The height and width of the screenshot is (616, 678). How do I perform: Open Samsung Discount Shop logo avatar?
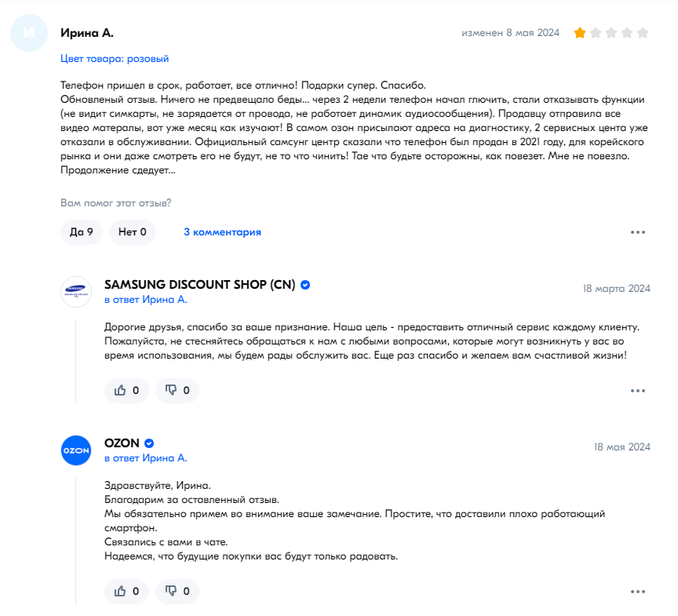coord(76,292)
